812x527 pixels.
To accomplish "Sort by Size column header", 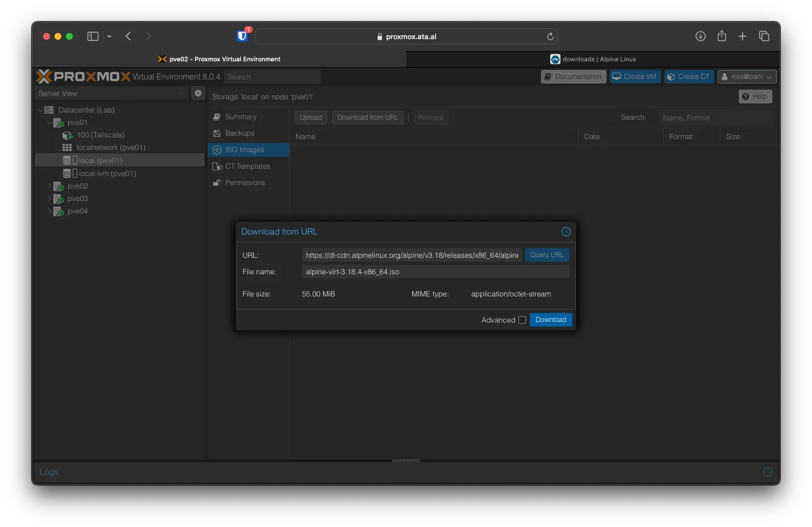I will point(748,137).
